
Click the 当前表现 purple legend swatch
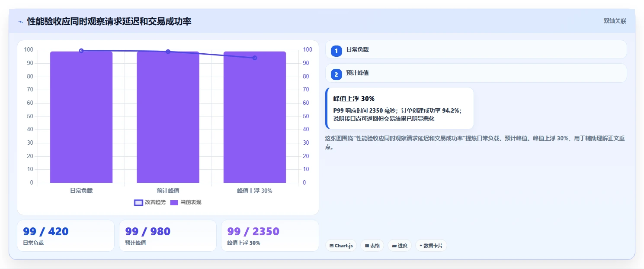pos(174,203)
